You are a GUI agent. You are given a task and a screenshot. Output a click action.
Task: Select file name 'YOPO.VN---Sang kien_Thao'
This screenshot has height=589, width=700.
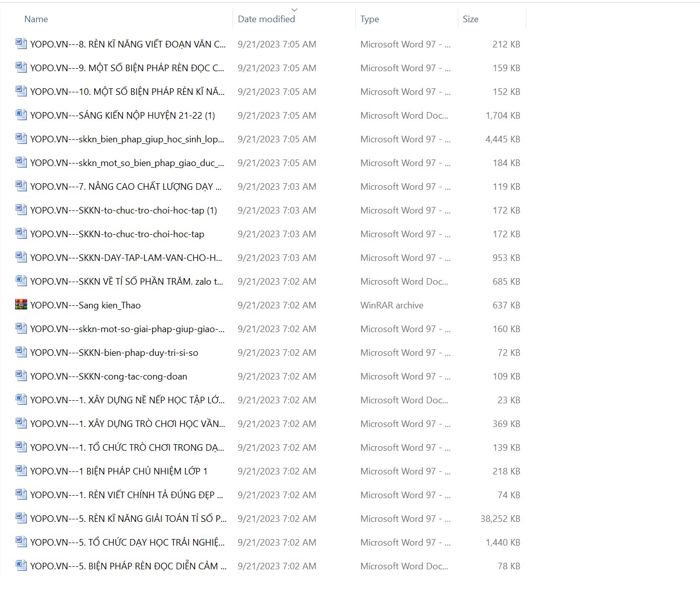pos(85,305)
